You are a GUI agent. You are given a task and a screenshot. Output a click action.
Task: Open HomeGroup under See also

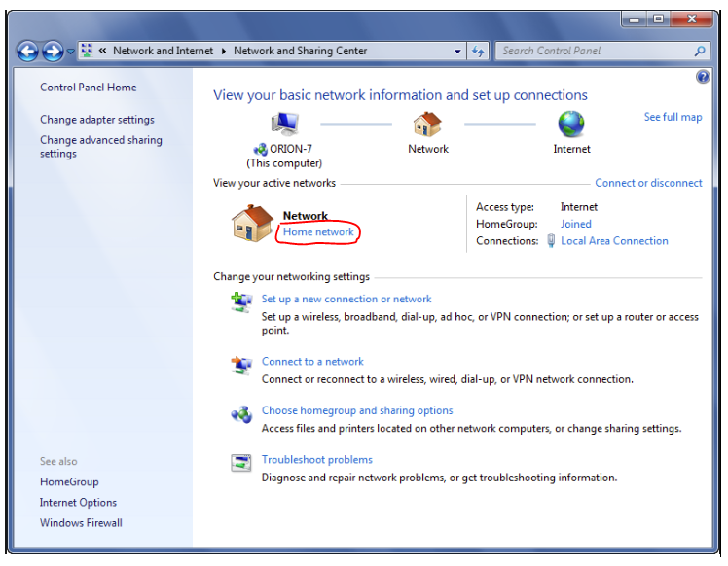[69, 482]
